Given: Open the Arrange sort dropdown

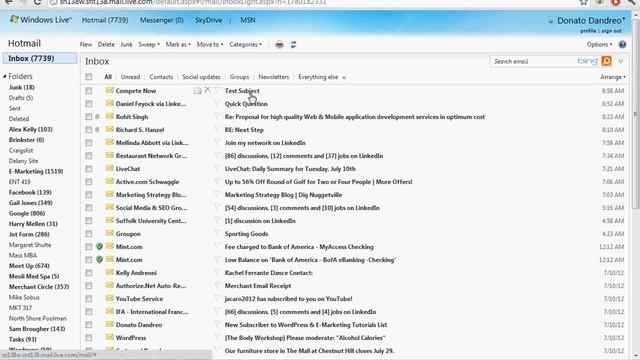Looking at the screenshot, I should (613, 77).
